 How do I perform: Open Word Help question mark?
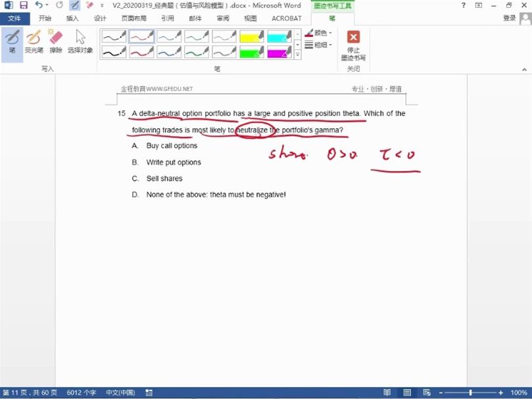(464, 5)
